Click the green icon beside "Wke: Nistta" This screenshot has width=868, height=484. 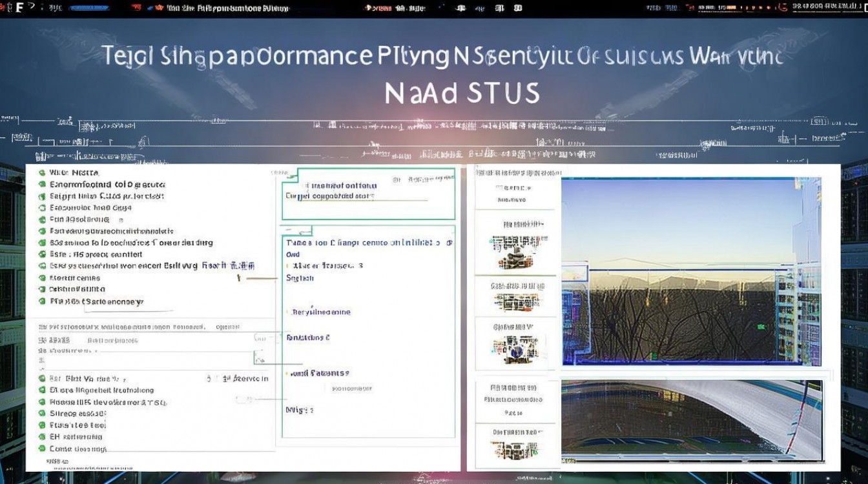click(x=42, y=173)
